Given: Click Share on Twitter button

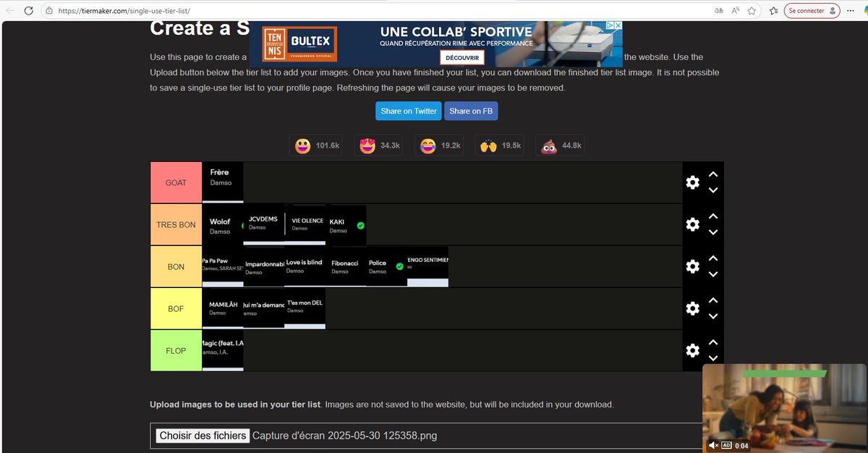Looking at the screenshot, I should (x=409, y=111).
